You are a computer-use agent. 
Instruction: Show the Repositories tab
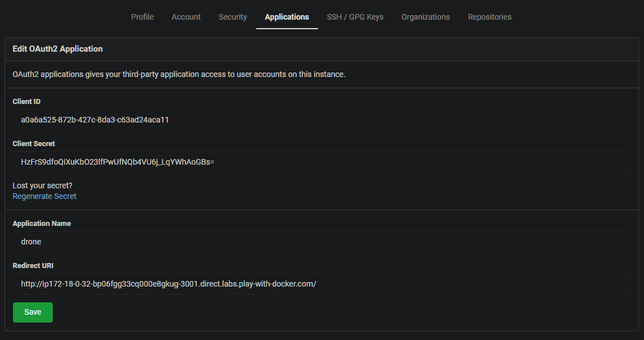489,17
